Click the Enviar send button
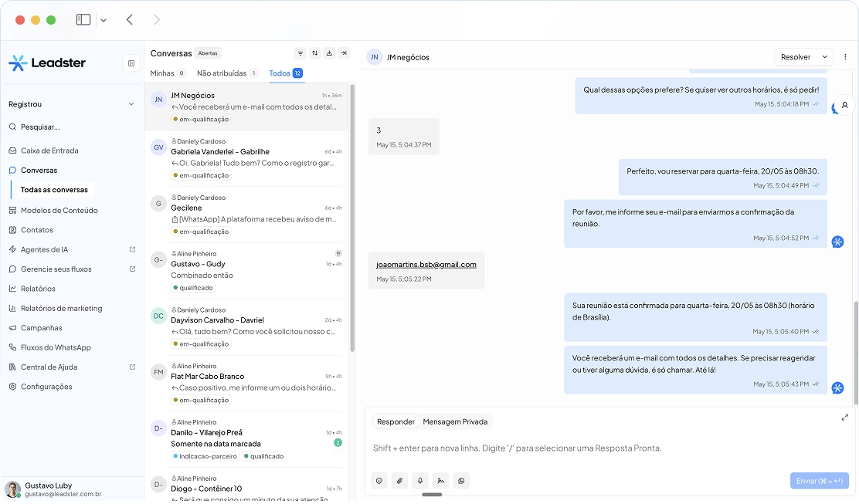Image resolution: width=859 pixels, height=504 pixels. point(820,481)
